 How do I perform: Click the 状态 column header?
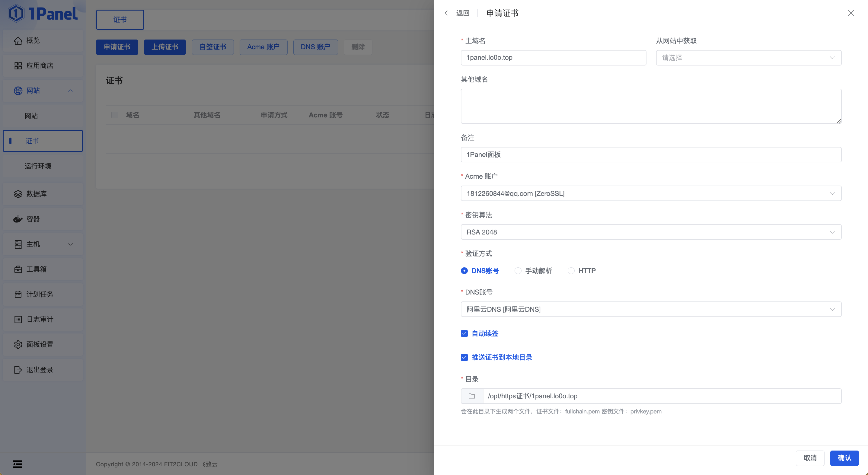(x=382, y=115)
